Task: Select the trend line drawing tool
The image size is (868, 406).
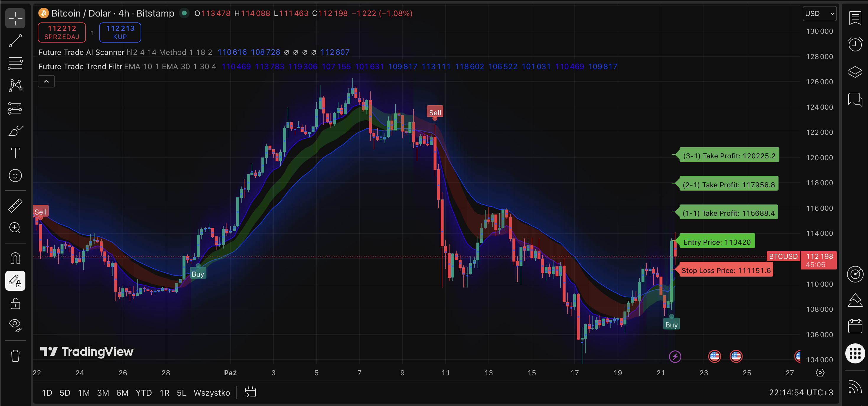Action: (x=15, y=41)
